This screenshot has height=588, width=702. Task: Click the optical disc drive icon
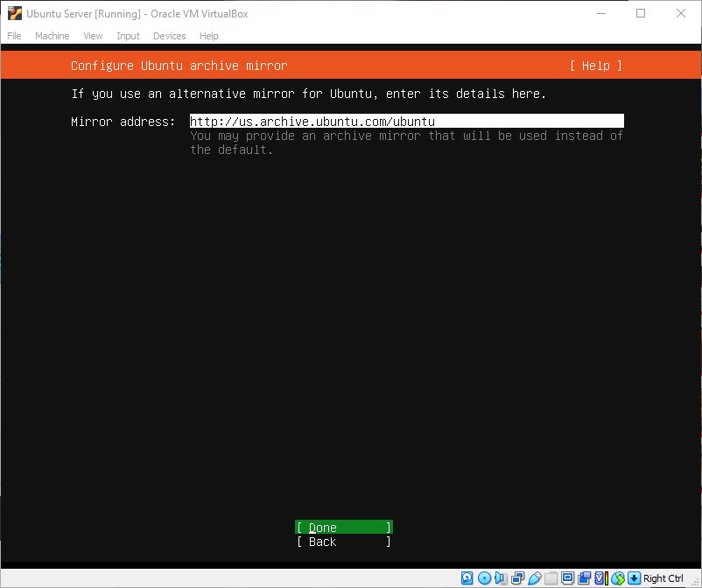click(484, 578)
